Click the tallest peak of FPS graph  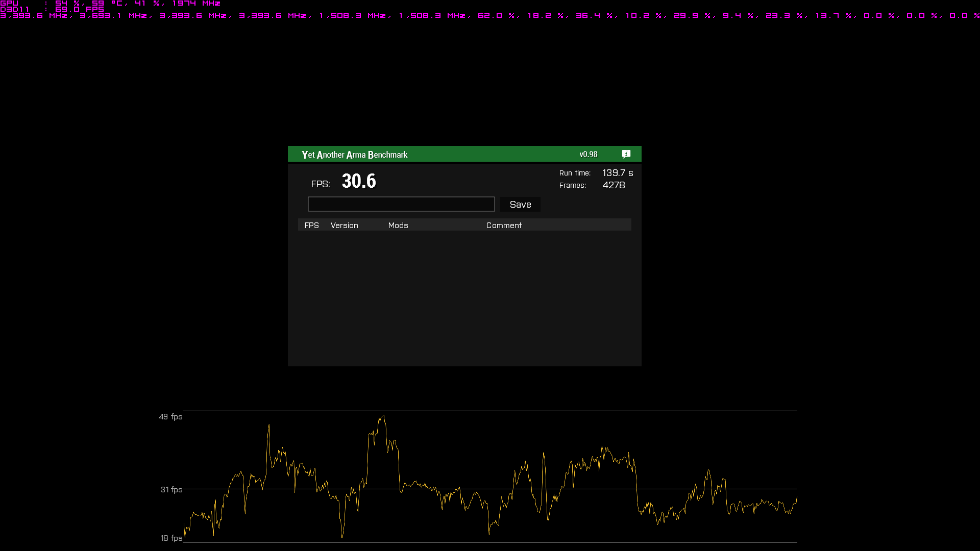pos(383,416)
